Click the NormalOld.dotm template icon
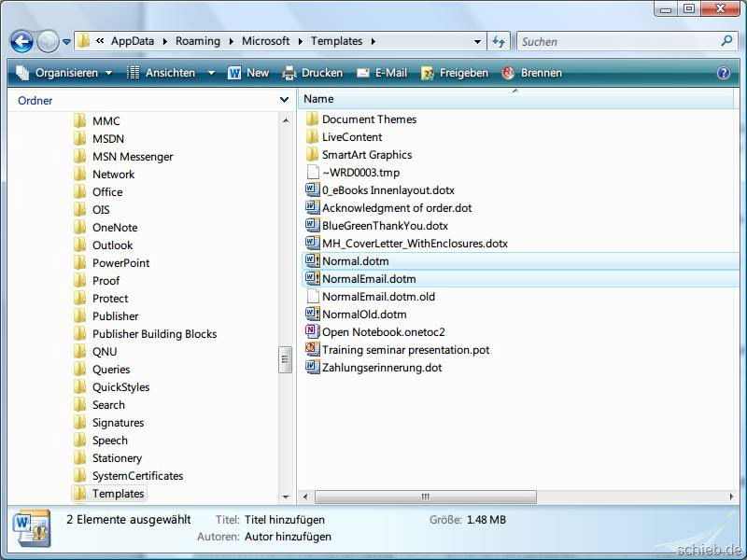747x560 pixels. point(312,315)
